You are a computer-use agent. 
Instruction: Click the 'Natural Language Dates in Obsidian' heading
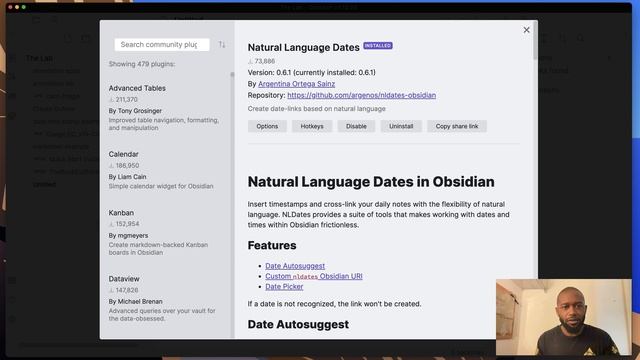(x=371, y=182)
